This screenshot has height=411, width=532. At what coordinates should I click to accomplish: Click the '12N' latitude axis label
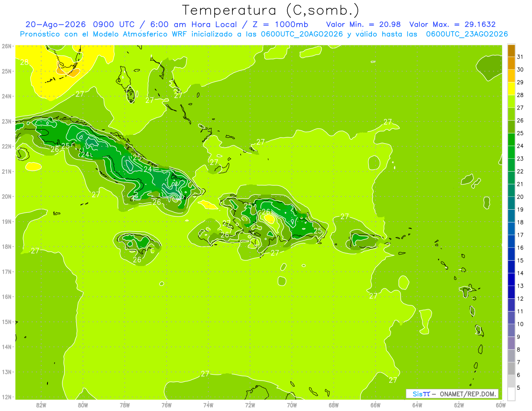(x=6, y=397)
